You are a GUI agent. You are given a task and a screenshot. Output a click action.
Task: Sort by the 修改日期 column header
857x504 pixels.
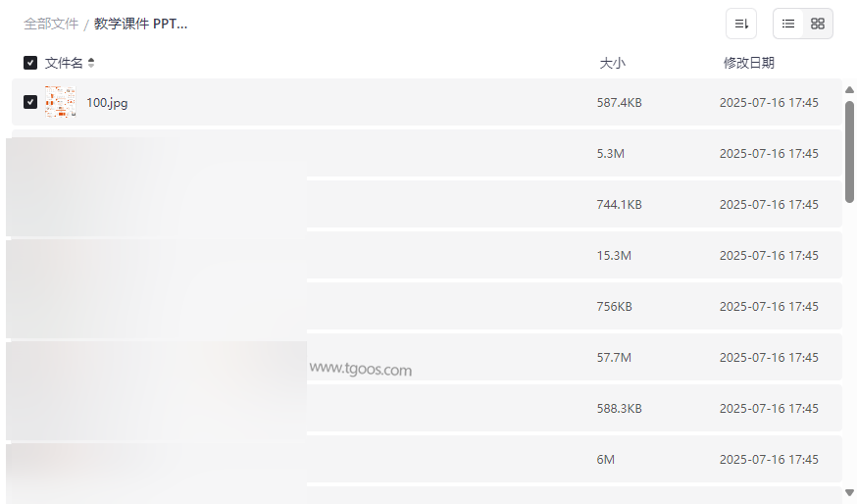pyautogui.click(x=748, y=63)
